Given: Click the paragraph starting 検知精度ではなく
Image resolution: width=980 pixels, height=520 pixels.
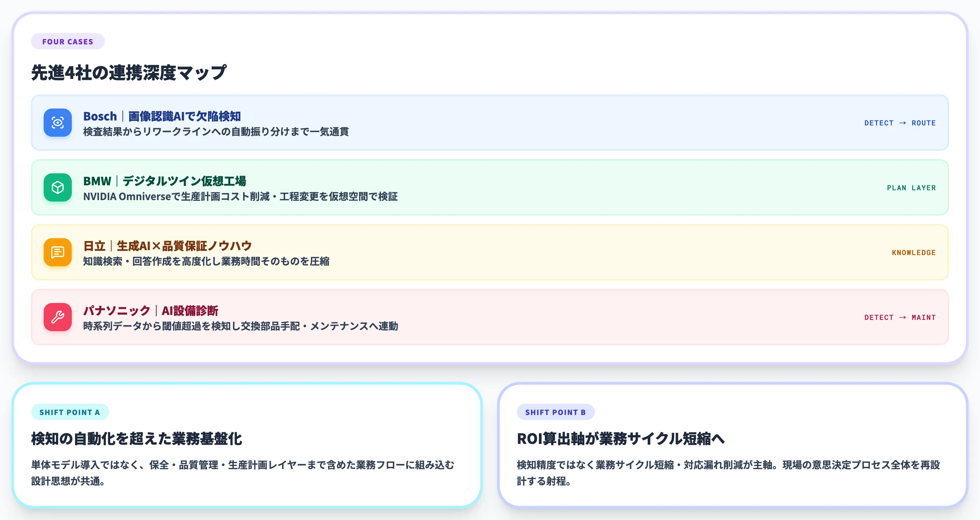Looking at the screenshot, I should [728, 473].
